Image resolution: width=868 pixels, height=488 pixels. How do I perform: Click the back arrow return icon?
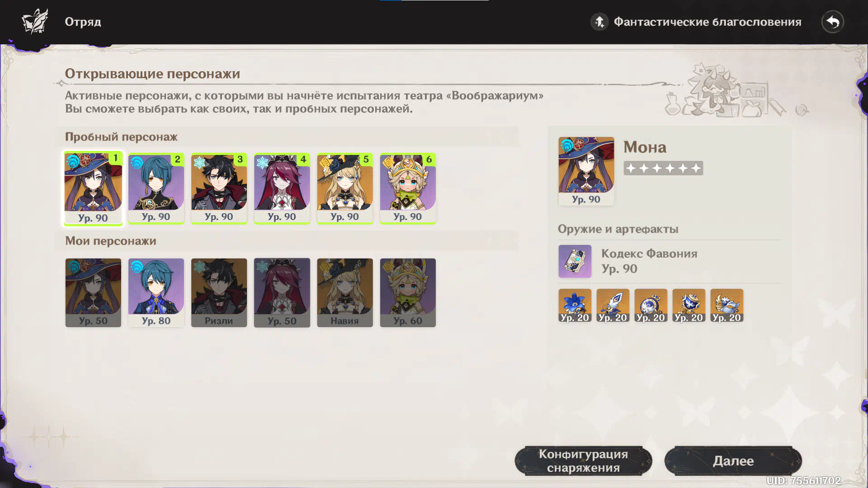[832, 22]
